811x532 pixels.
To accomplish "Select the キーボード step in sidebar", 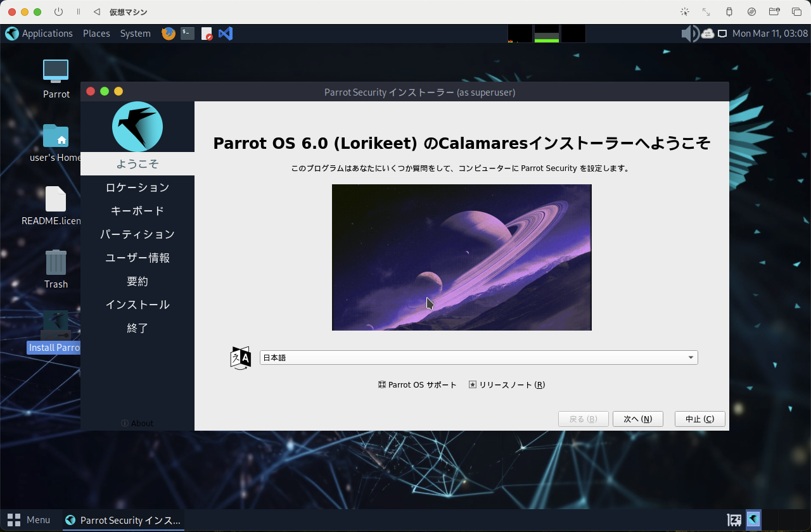I will 137,211.
